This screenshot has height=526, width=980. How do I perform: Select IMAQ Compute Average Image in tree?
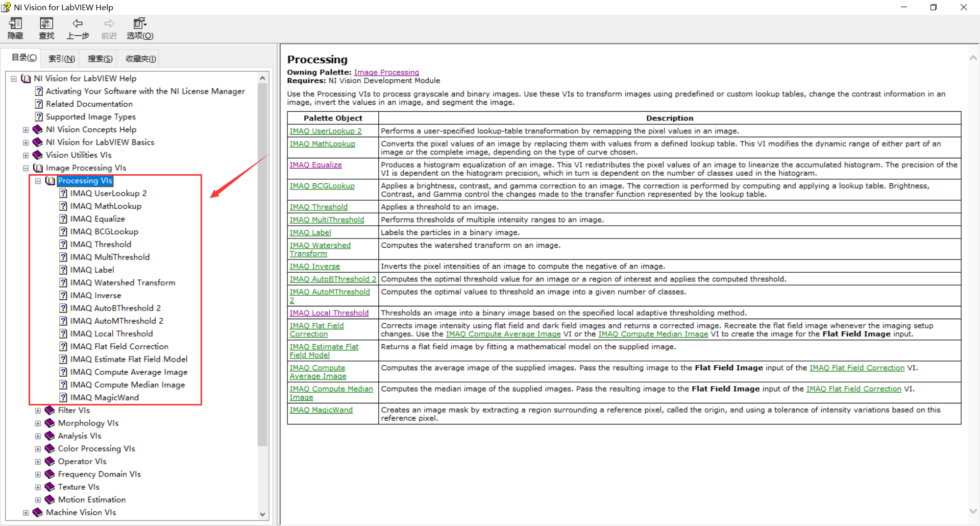(129, 372)
